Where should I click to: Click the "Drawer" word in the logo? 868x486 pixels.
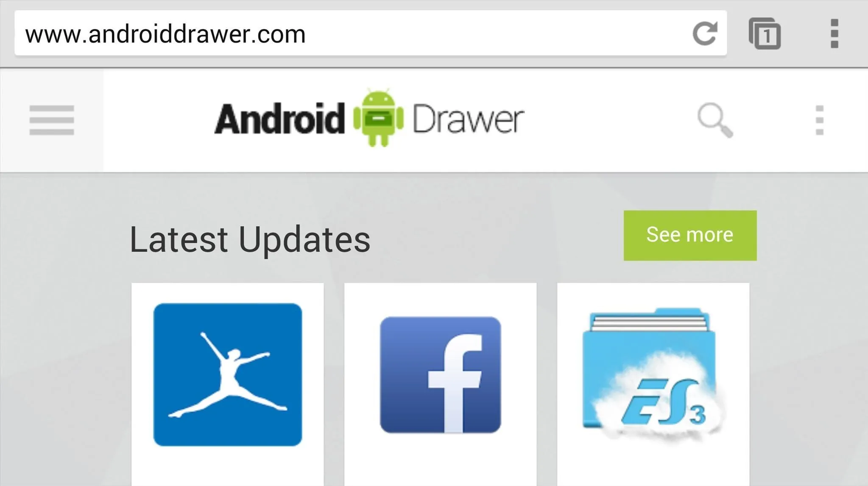(468, 119)
